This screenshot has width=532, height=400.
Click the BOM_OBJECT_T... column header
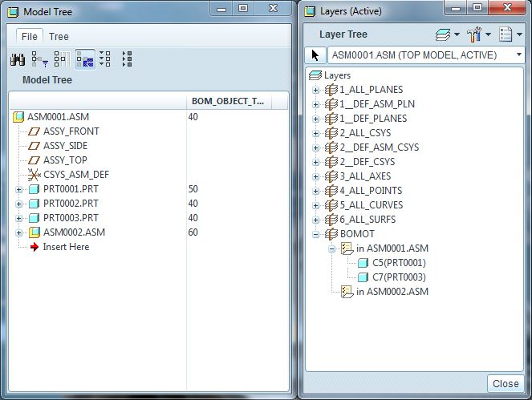(229, 101)
